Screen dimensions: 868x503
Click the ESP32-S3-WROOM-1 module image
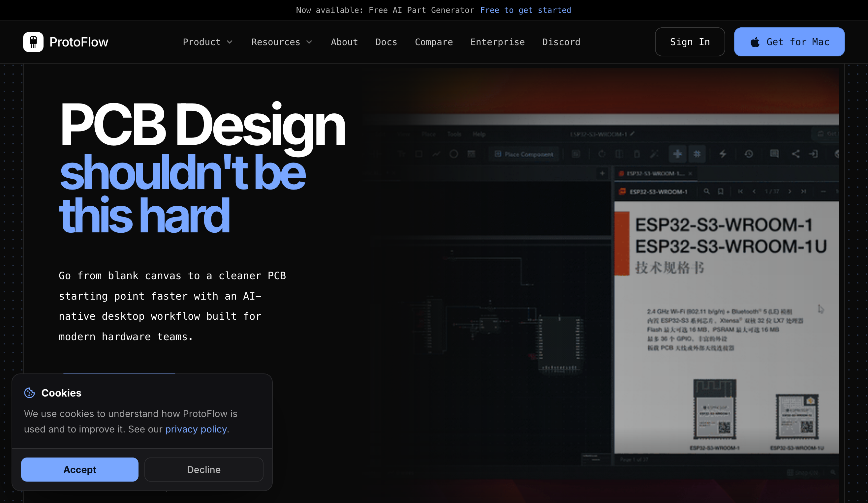[714, 409]
